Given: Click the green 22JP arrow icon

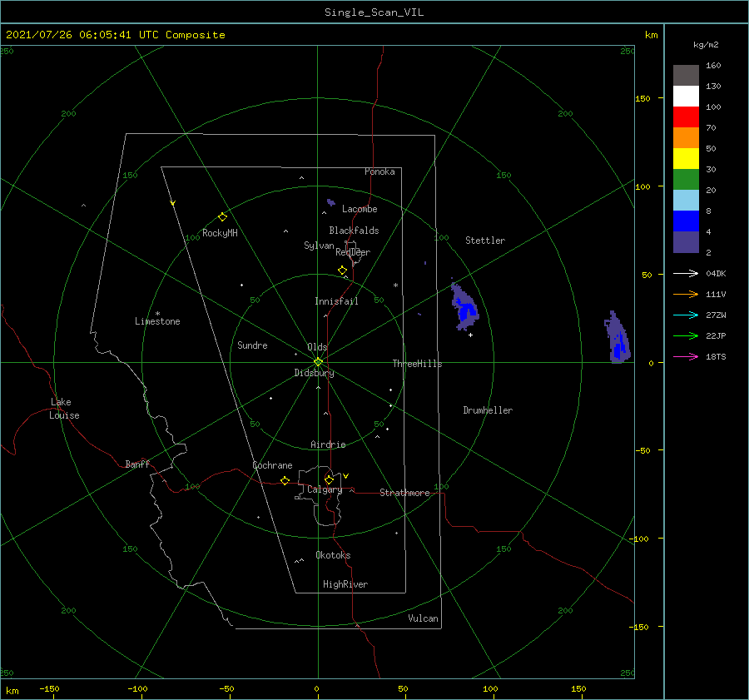Looking at the screenshot, I should coord(686,336).
